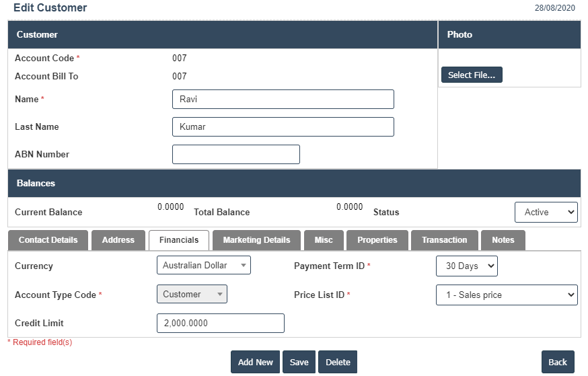Image resolution: width=588 pixels, height=376 pixels.
Task: Click the Select File button
Action: pos(472,75)
